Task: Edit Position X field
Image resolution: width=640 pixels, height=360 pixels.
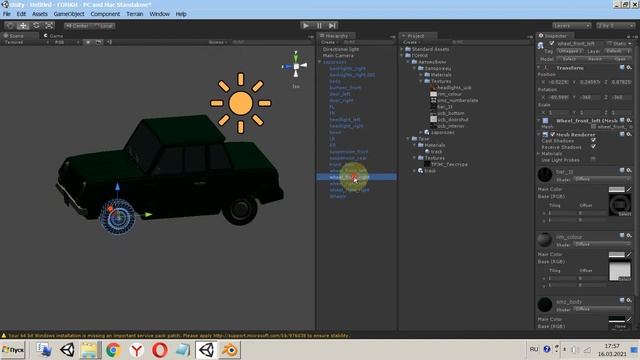Action: 558,82
